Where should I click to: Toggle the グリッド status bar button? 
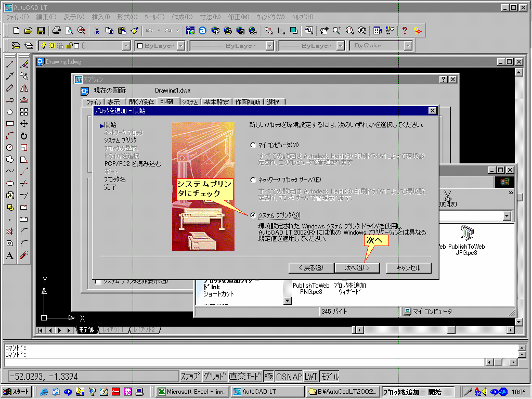215,376
